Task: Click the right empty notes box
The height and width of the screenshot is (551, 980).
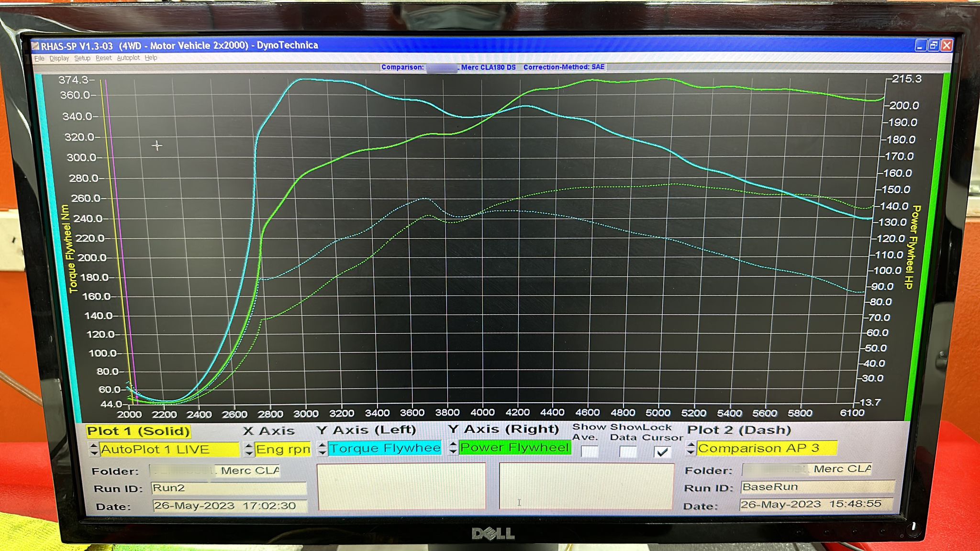Action: click(586, 486)
